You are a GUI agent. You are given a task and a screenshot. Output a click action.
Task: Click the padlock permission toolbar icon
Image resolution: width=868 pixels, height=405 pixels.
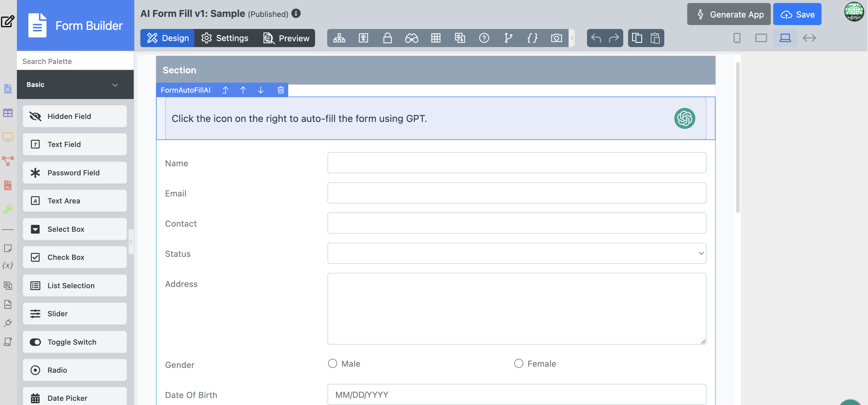387,38
